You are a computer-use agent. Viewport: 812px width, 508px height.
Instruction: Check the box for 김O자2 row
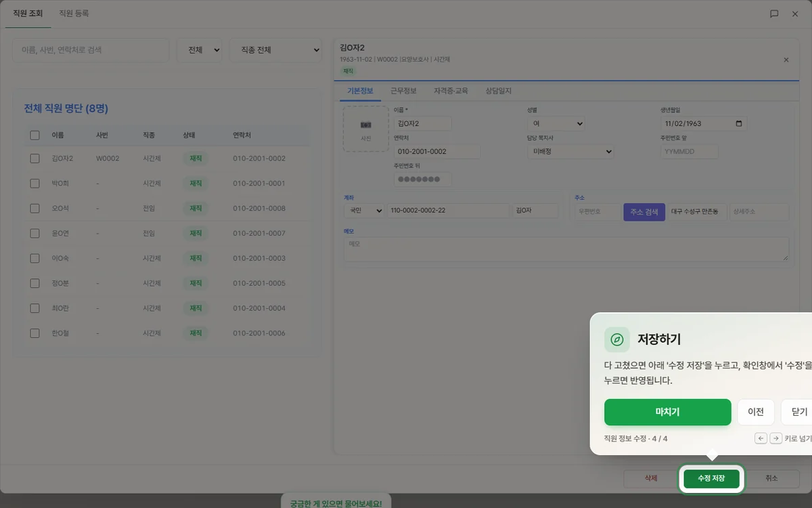35,158
